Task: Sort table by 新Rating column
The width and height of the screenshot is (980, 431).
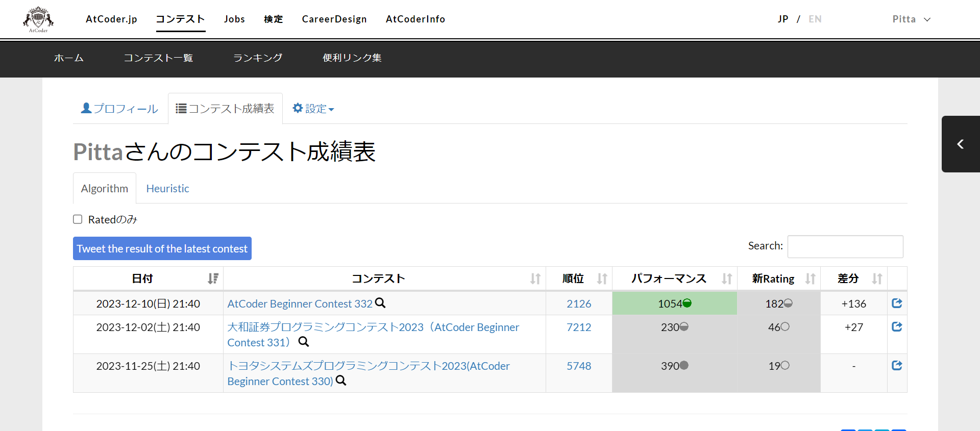Action: click(x=779, y=278)
